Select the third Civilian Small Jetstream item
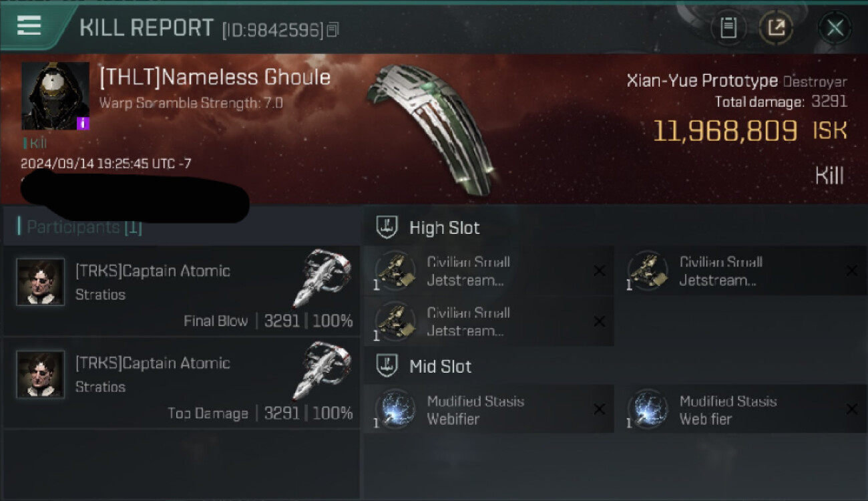 click(489, 321)
